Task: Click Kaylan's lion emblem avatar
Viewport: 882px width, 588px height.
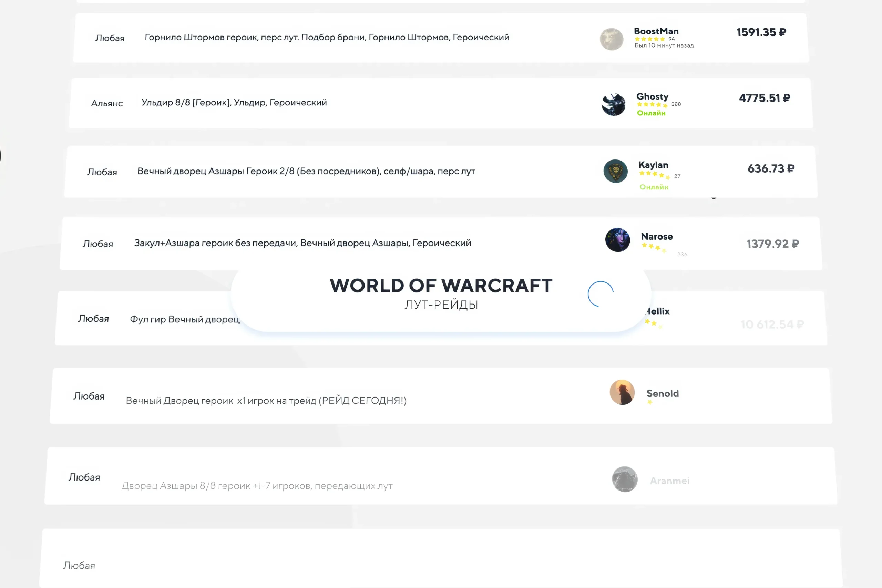Action: [615, 172]
